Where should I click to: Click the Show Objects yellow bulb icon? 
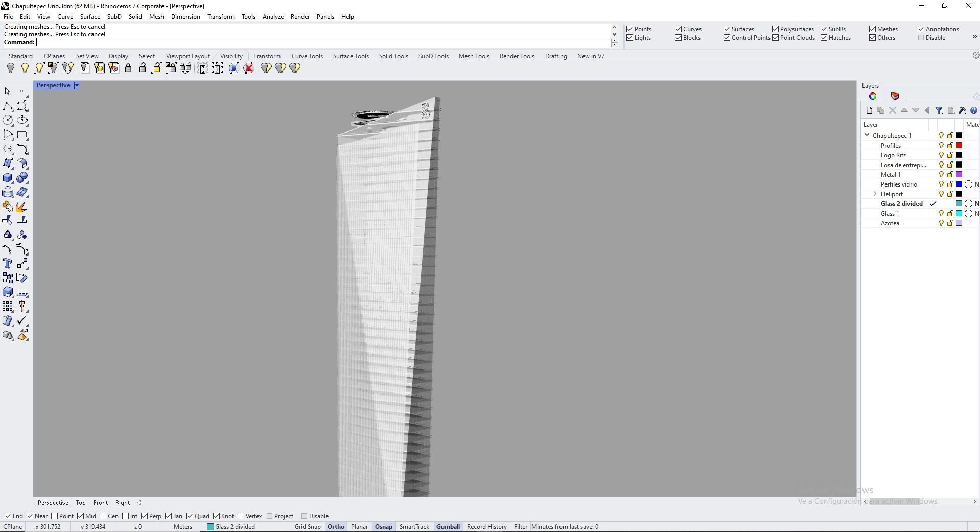[25, 68]
